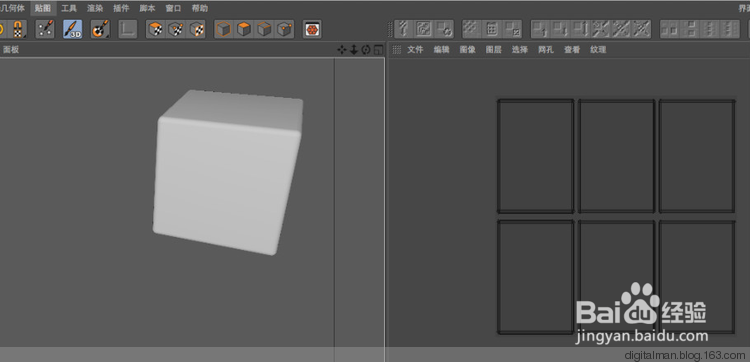Screen dimensions: 750x362
Task: Open the 图像 menu of the UV panel
Action: pos(467,50)
